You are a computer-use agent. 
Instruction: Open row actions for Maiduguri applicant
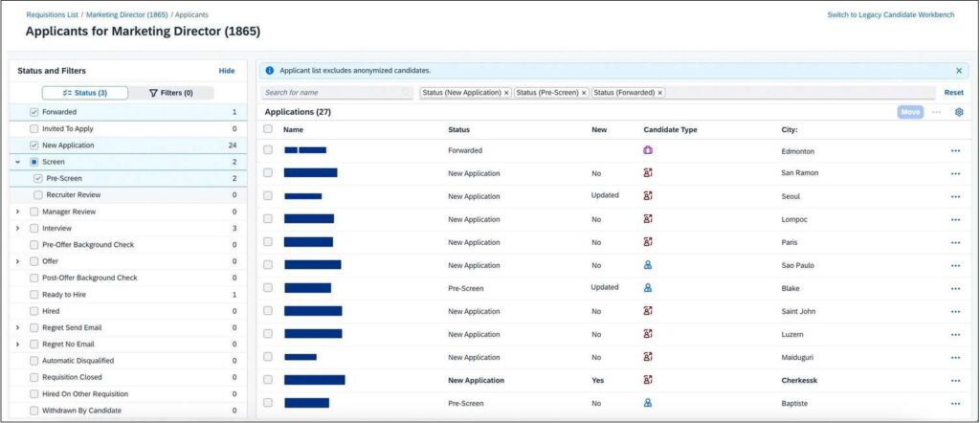point(955,357)
